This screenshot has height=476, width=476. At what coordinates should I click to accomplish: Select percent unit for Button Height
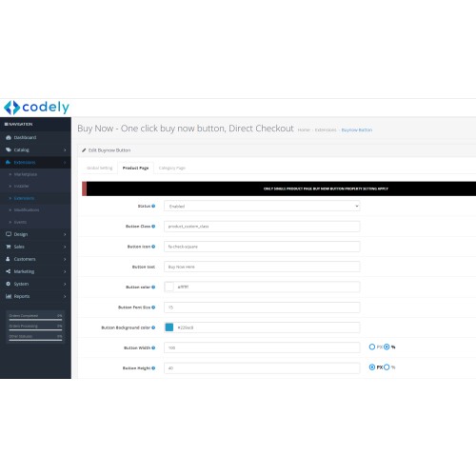click(387, 367)
